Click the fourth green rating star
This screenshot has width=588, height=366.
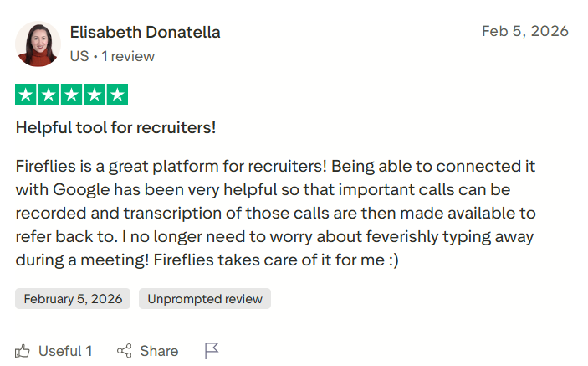pyautogui.click(x=95, y=95)
